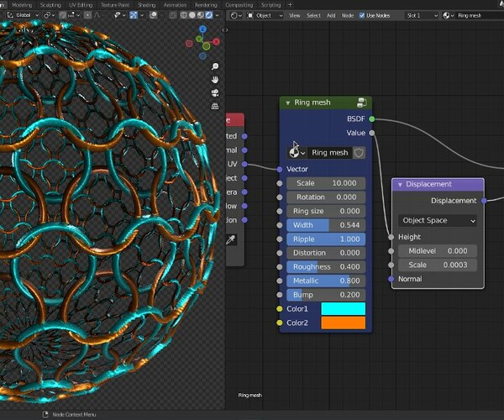Open the orange Color2 swatch
Viewport: 504px width, 420px height.
coord(344,323)
